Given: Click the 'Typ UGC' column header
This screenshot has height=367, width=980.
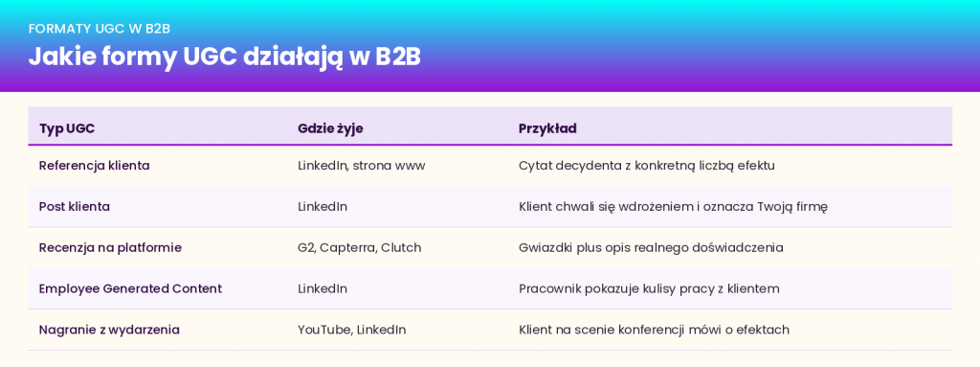Looking at the screenshot, I should (67, 128).
